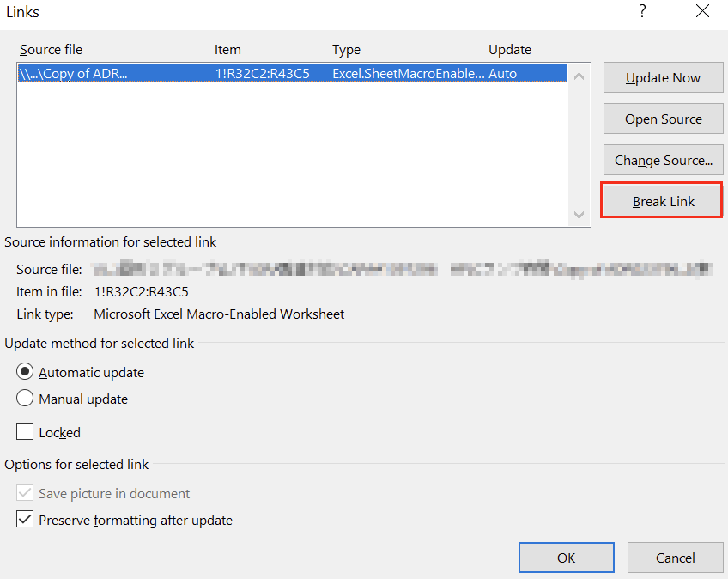Click the list scrollbar up arrow
This screenshot has width=728, height=579.
[578, 76]
